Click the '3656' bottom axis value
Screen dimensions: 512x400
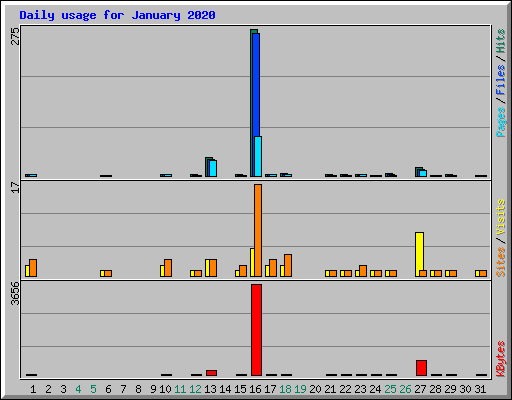(15, 293)
